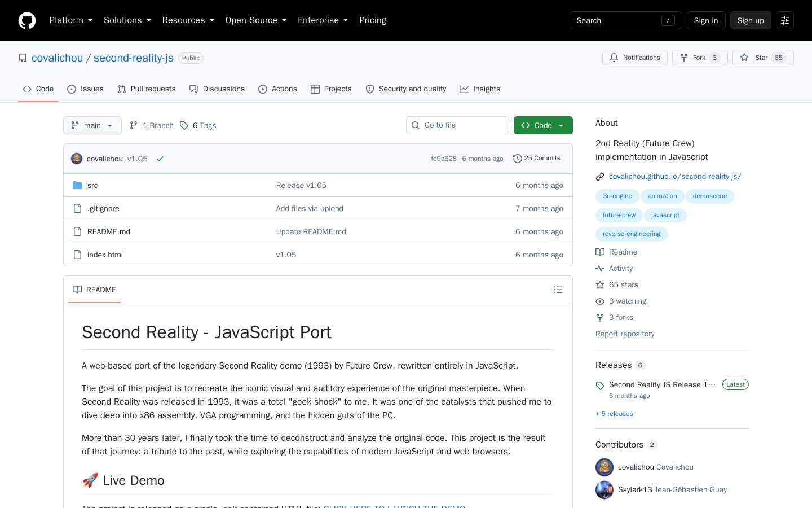This screenshot has height=508, width=812.
Task: Open the fe9a528 commit hash link
Action: click(x=444, y=159)
